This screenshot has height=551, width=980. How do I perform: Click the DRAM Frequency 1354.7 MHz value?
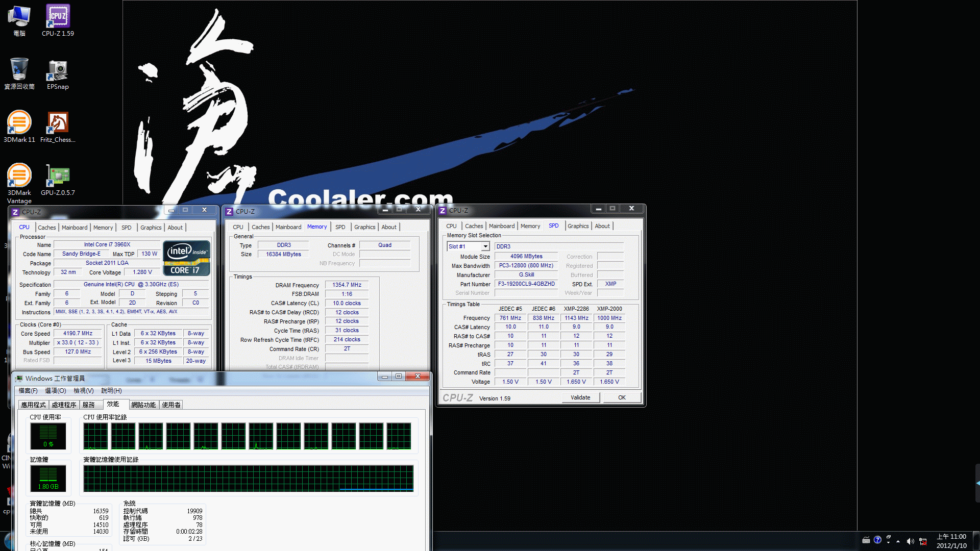tap(347, 285)
